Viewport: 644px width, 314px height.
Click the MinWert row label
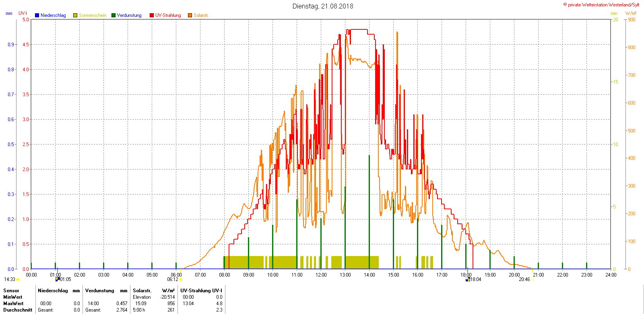(13, 297)
